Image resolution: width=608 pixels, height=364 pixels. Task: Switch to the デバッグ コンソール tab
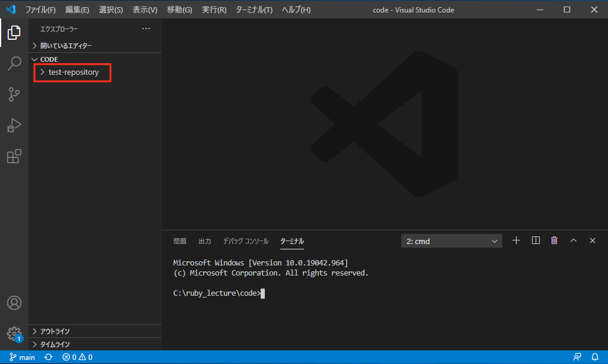245,241
